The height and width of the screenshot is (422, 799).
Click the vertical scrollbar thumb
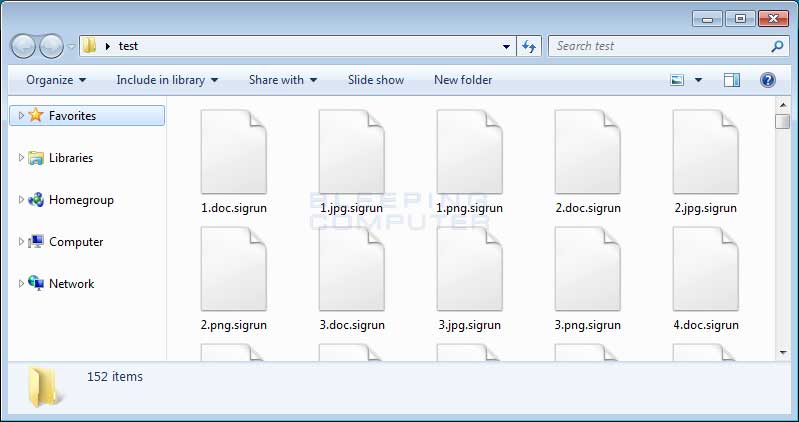(783, 121)
